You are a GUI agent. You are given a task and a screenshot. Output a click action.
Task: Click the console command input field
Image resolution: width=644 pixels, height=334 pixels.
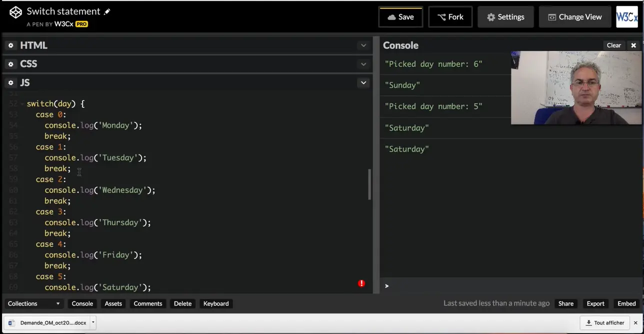(510, 286)
